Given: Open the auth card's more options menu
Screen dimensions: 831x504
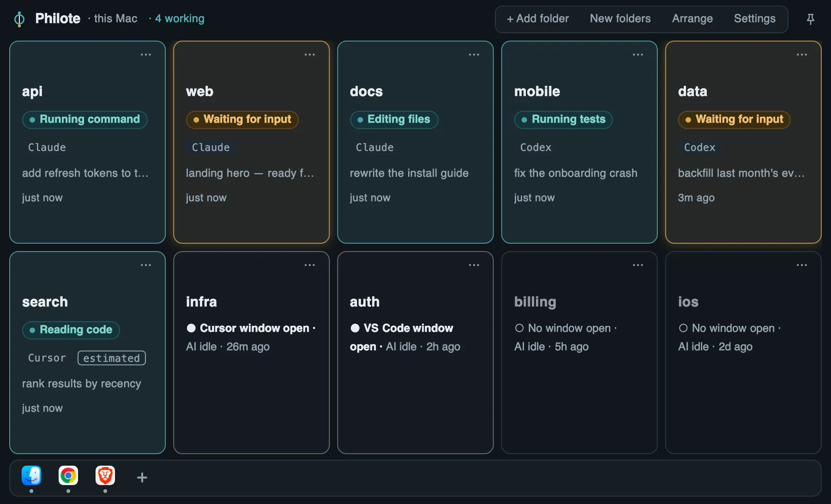Looking at the screenshot, I should pos(474,265).
